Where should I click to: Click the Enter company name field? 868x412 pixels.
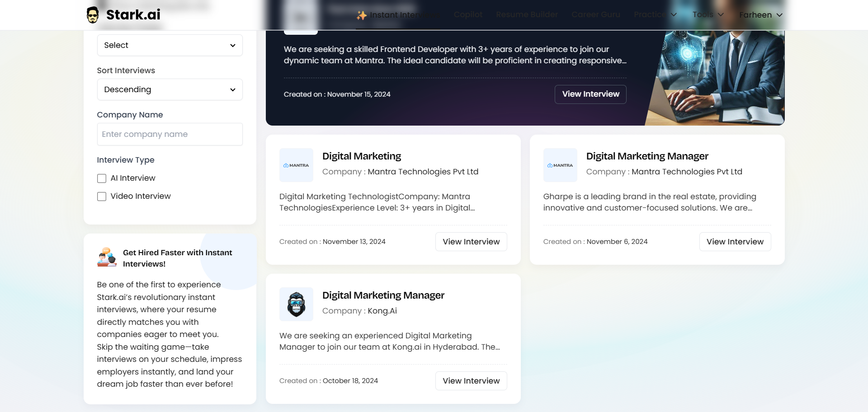pos(170,134)
